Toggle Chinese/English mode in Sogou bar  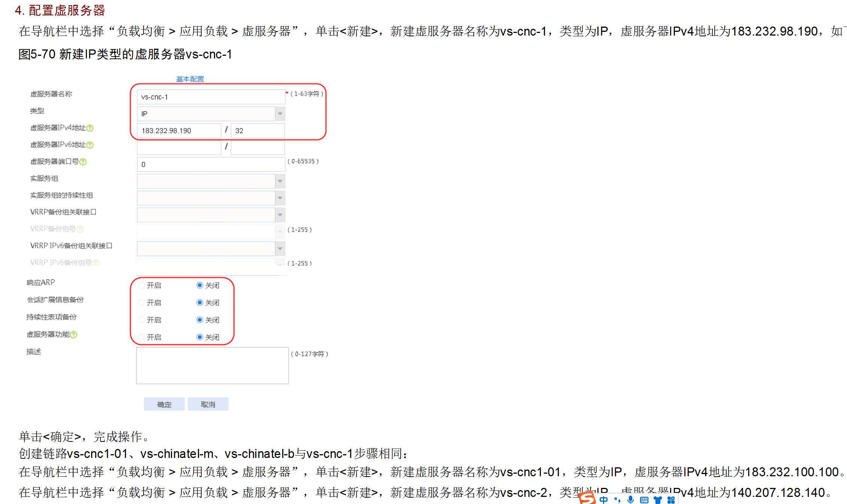(x=603, y=500)
